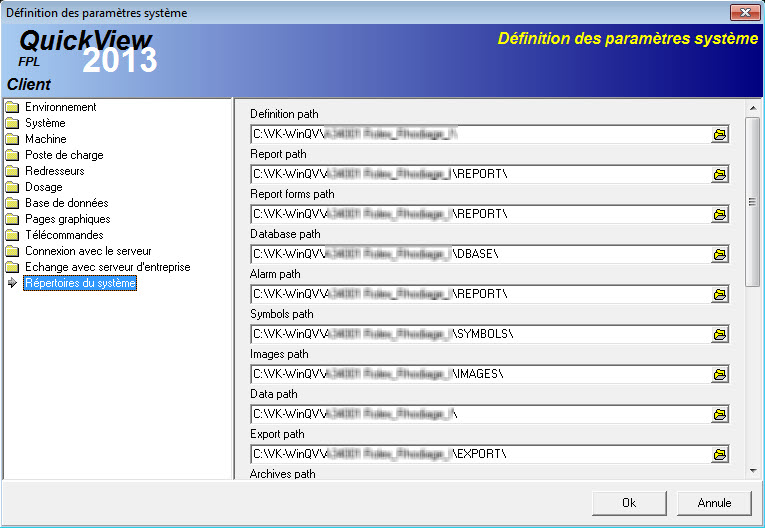Open Redresseurs settings
The image size is (765, 528).
tap(55, 171)
